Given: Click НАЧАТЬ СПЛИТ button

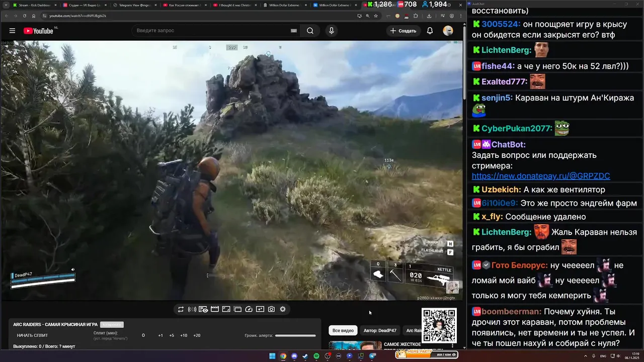Looking at the screenshot, I should pos(33,335).
